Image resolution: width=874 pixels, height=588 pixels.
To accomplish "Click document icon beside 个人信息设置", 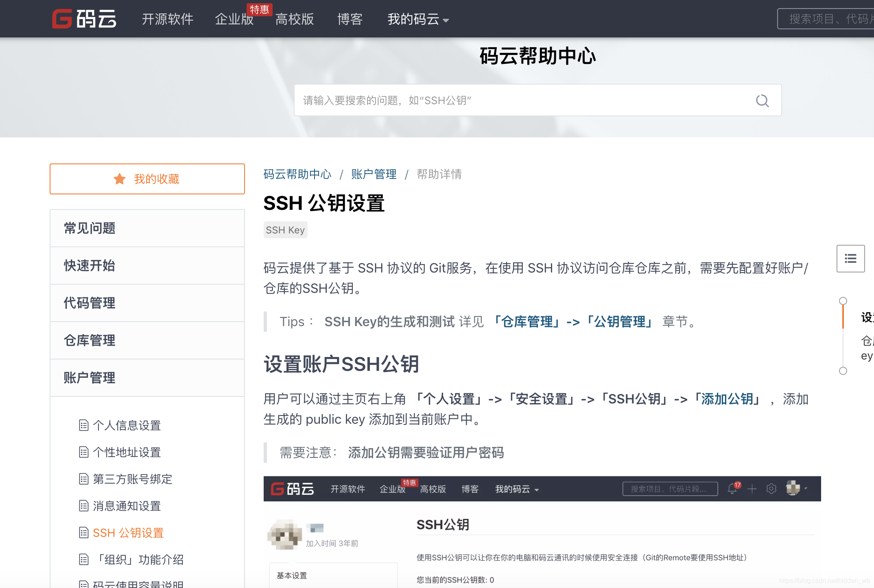I will (83, 425).
